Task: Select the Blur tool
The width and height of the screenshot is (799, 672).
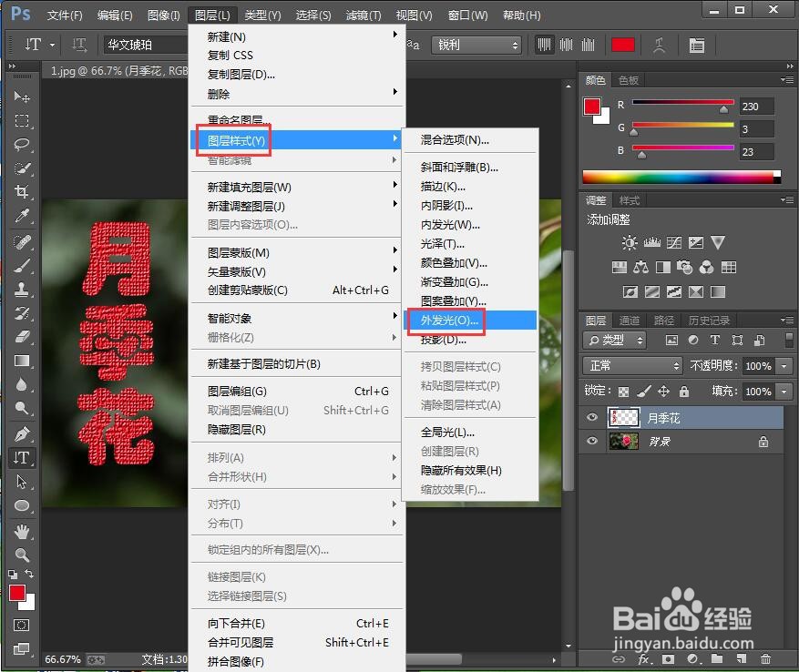Action: [21, 384]
